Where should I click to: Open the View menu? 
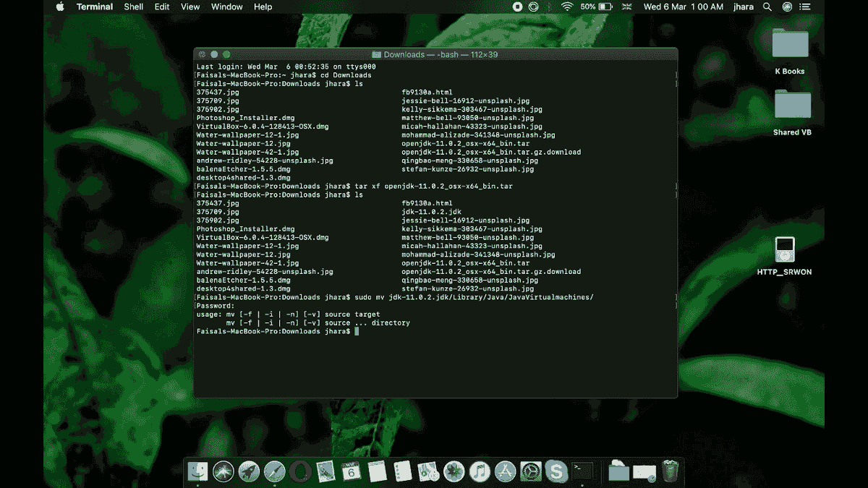(190, 7)
